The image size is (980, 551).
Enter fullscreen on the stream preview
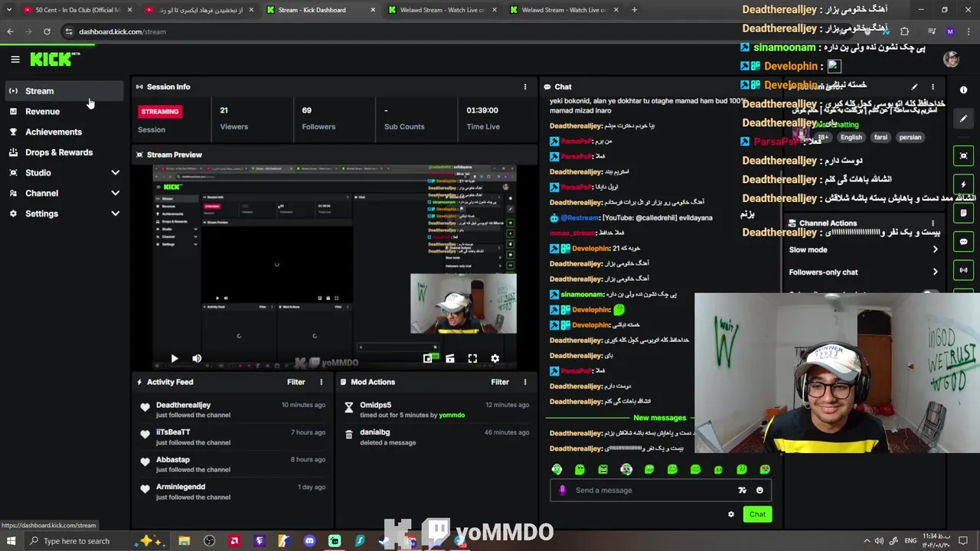(x=472, y=358)
